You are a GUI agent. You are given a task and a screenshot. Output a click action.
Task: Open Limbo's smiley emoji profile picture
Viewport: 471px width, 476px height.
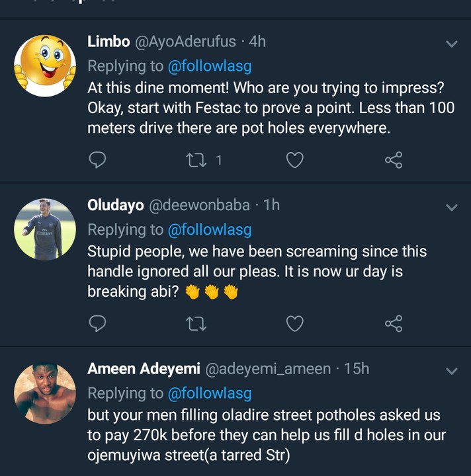click(x=45, y=66)
